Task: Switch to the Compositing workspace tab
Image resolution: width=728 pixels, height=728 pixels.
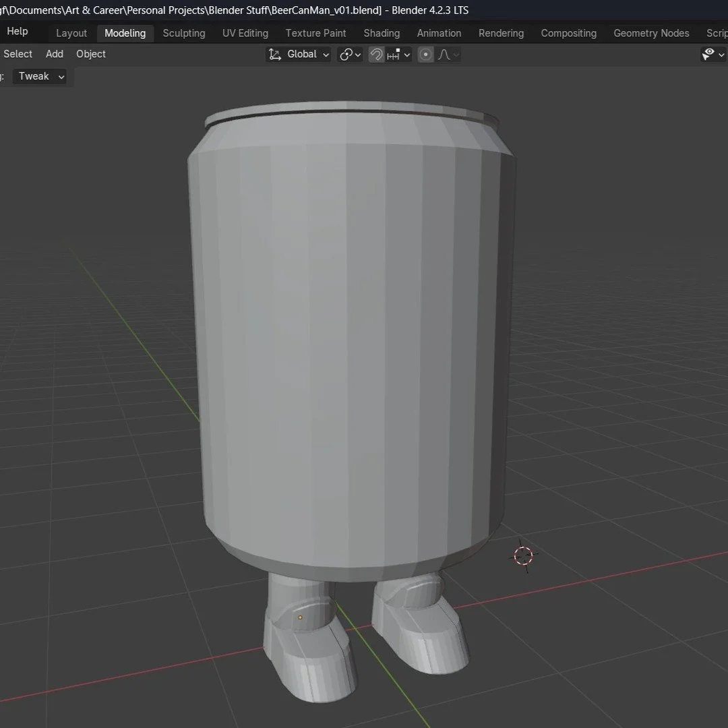Action: [569, 34]
